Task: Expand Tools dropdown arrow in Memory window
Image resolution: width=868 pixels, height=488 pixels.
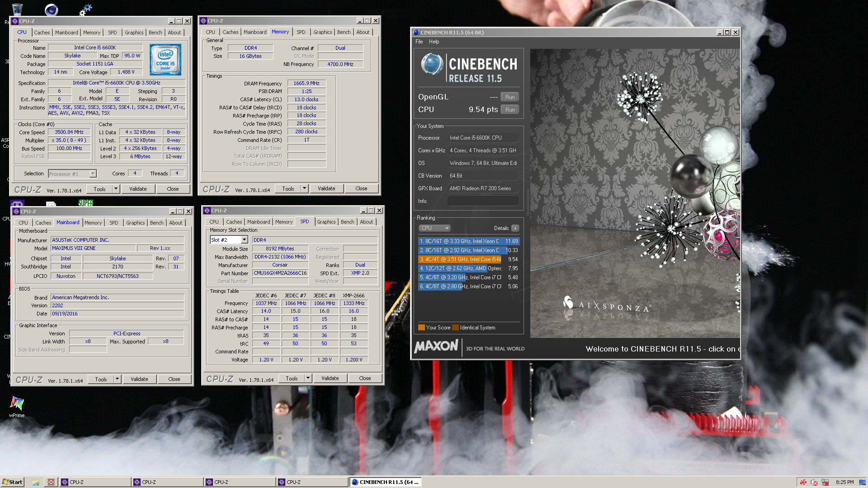Action: click(x=304, y=189)
